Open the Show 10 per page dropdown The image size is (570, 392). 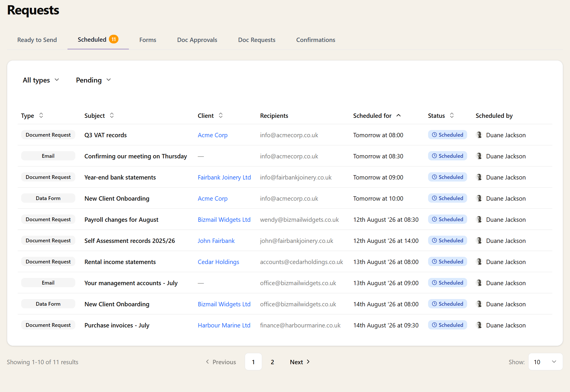(x=545, y=362)
